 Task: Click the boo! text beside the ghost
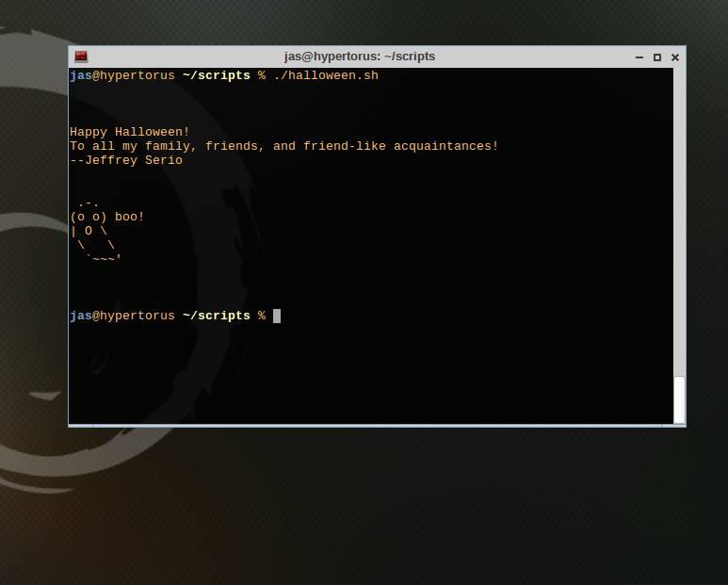pos(130,217)
